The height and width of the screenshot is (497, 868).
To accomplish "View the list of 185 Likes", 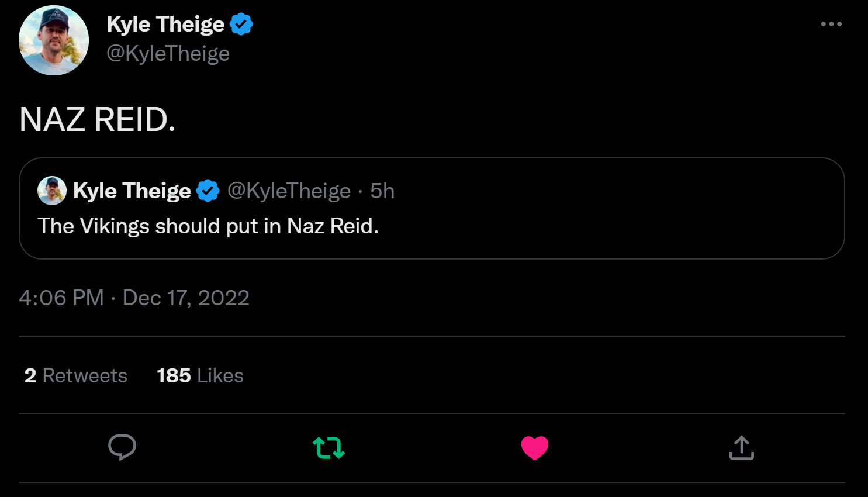I will point(200,375).
